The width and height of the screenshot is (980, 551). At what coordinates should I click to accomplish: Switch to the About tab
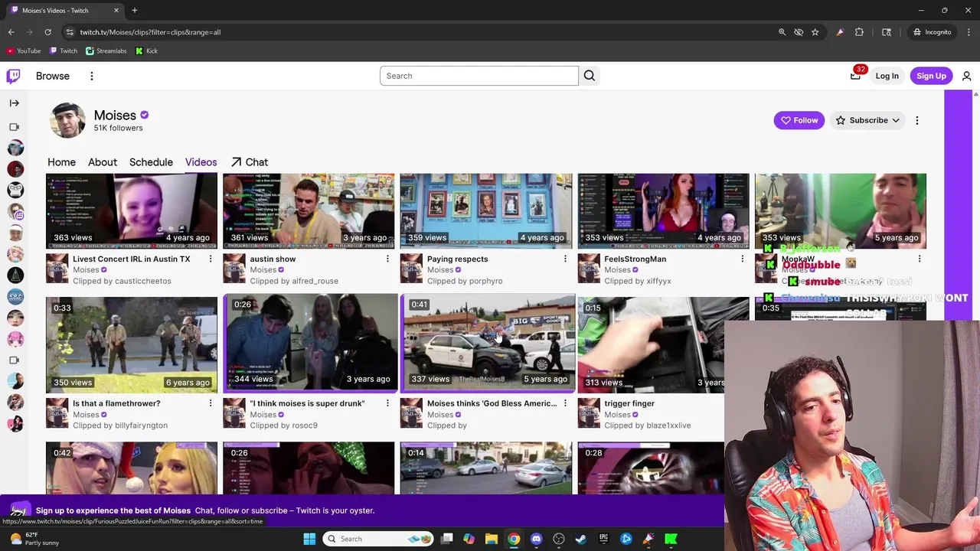[x=103, y=162]
